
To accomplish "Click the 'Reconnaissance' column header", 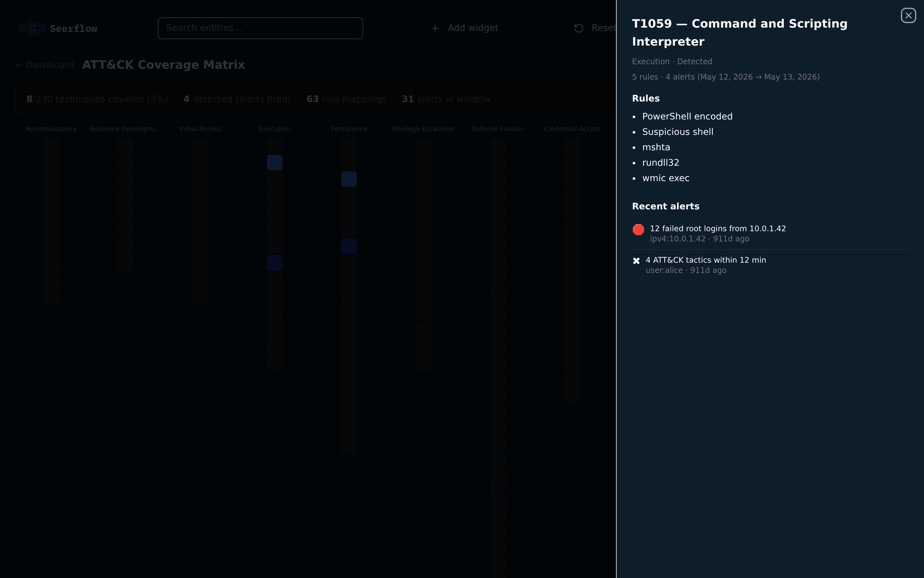I will tap(51, 129).
